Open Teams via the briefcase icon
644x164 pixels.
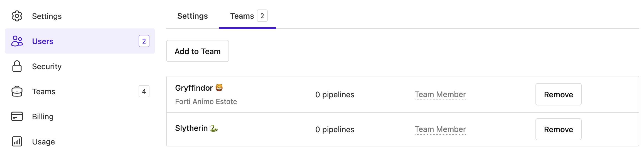tap(17, 91)
